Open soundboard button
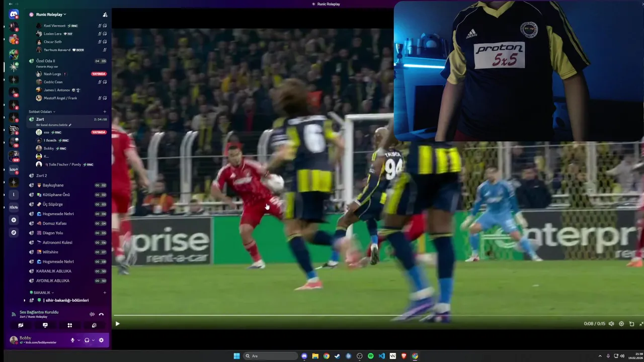 click(94, 325)
